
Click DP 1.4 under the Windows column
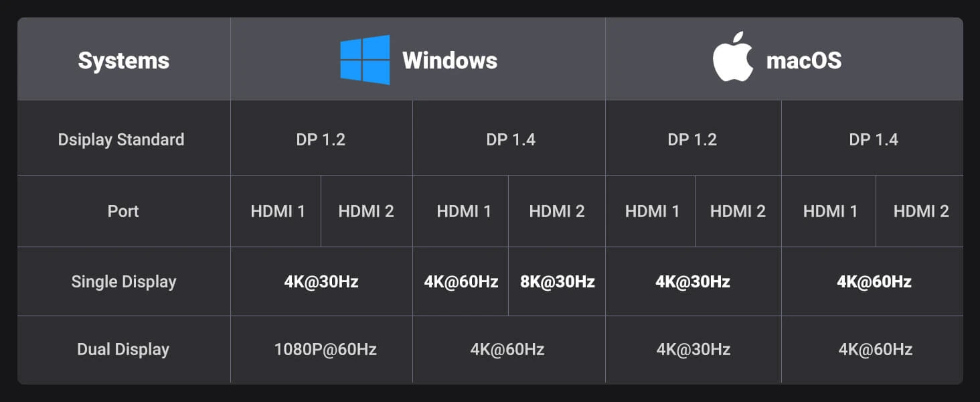pos(511,140)
